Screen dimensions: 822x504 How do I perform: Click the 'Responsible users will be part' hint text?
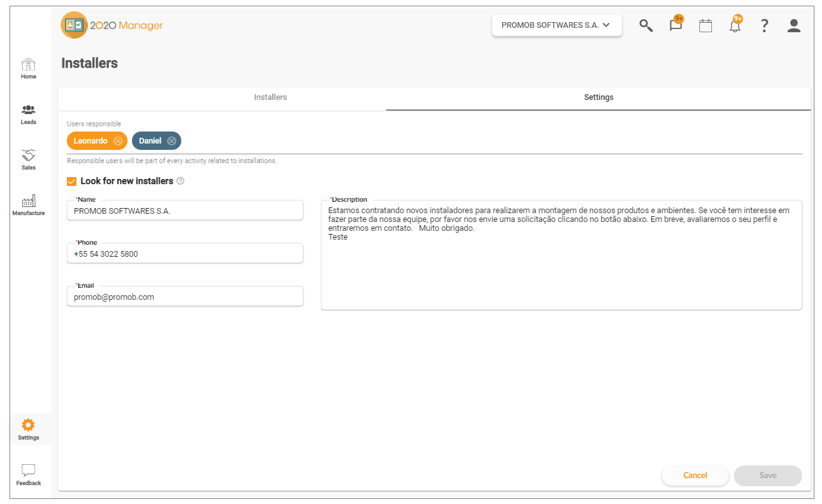pyautogui.click(x=172, y=161)
